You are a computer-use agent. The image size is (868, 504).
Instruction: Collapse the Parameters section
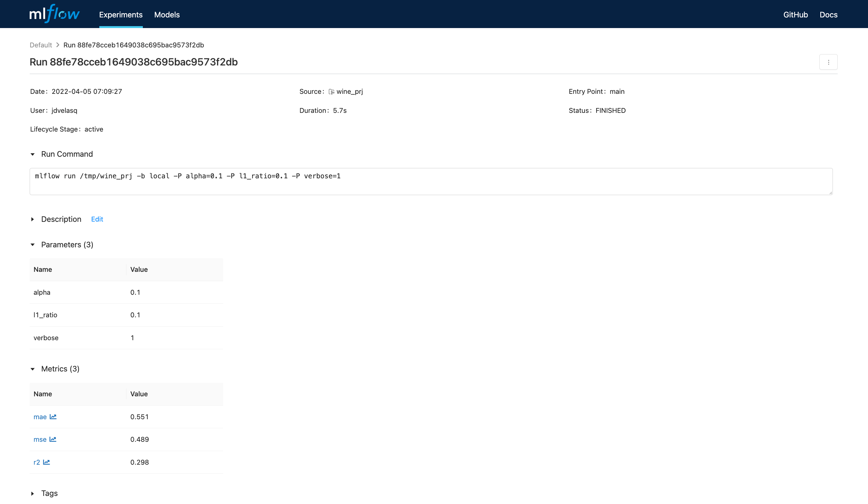(x=33, y=245)
